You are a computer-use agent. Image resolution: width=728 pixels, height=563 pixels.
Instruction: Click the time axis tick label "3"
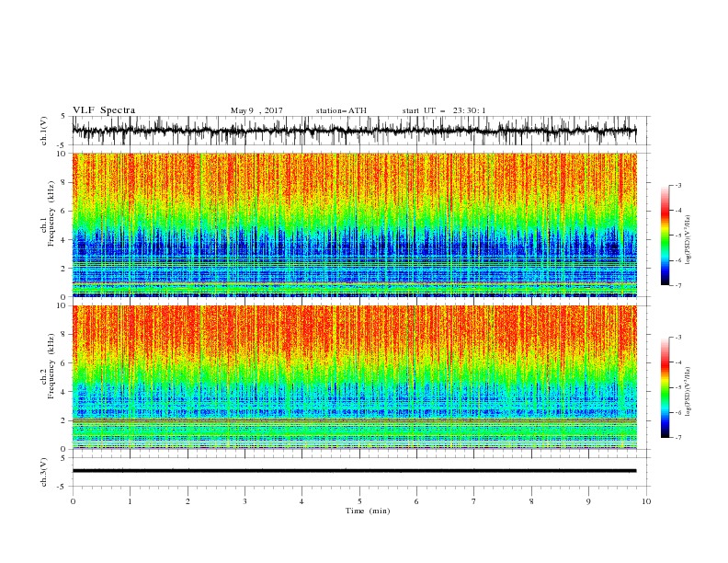(x=245, y=501)
